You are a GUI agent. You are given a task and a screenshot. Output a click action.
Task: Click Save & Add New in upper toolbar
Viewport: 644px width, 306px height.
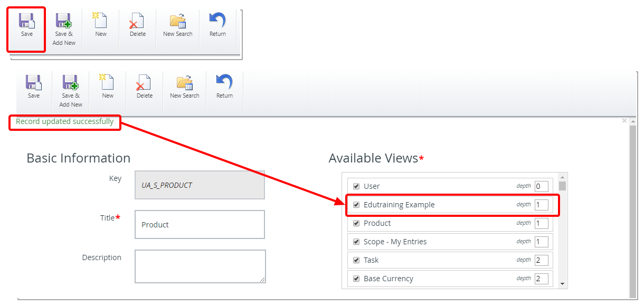(x=64, y=30)
